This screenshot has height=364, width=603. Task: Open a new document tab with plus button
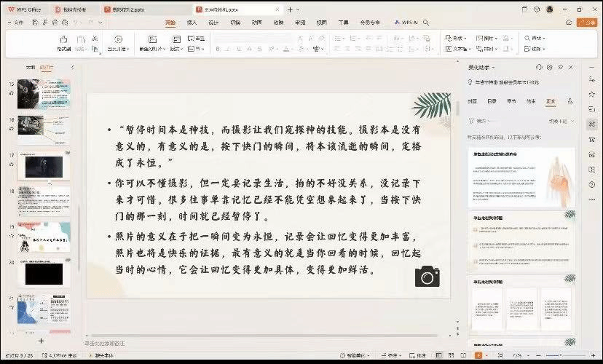tap(289, 9)
